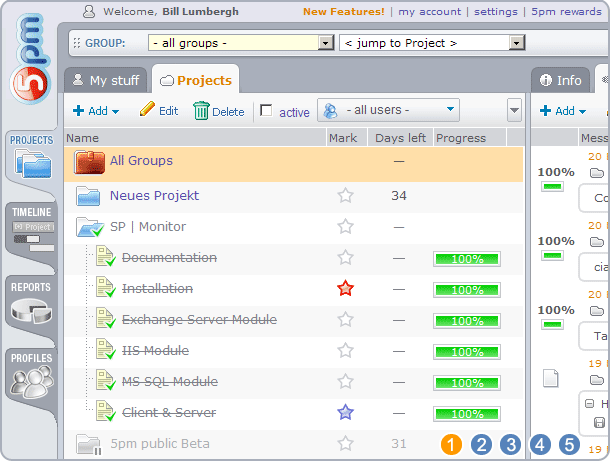Click the All Groups briefcase icon
The image size is (610, 461).
[x=89, y=163]
